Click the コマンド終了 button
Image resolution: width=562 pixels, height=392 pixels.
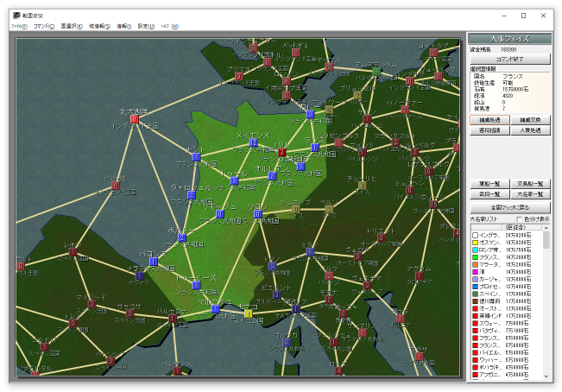[509, 59]
